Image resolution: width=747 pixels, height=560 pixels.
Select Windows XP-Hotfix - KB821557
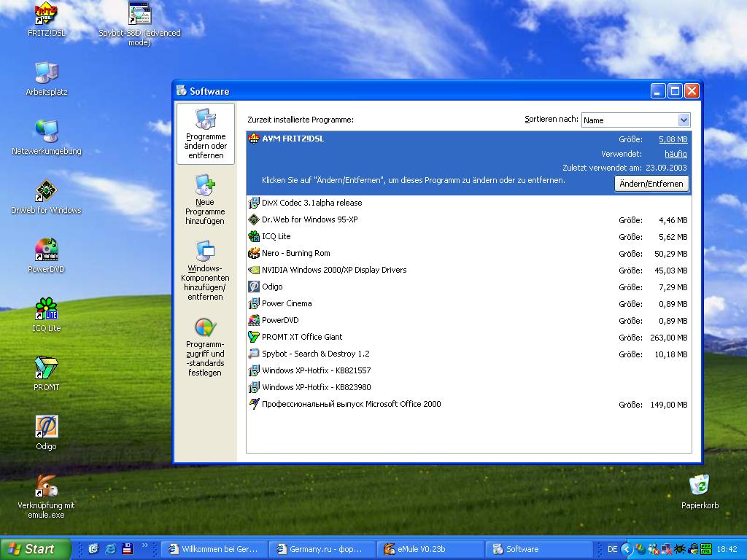tap(469, 370)
